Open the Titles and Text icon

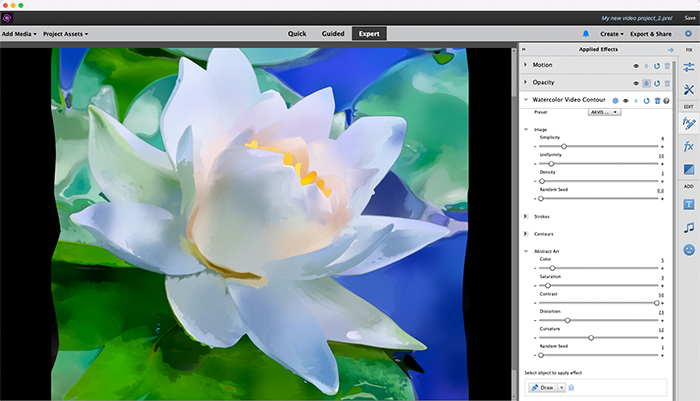688,205
